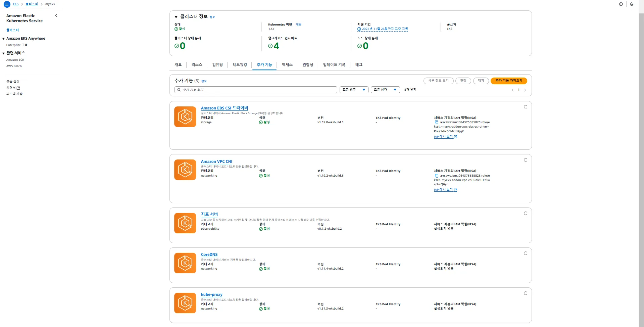Switch to the 네트워킹 tab
644x327 pixels.
(x=240, y=65)
